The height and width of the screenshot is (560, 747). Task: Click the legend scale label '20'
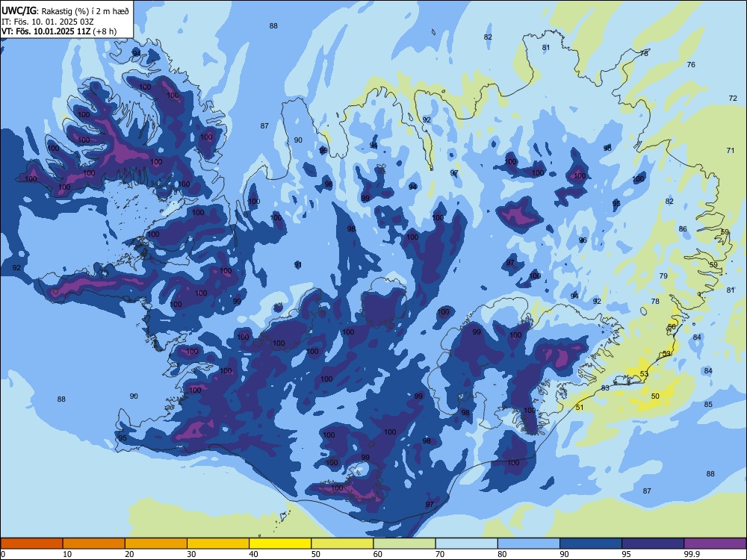pos(129,554)
